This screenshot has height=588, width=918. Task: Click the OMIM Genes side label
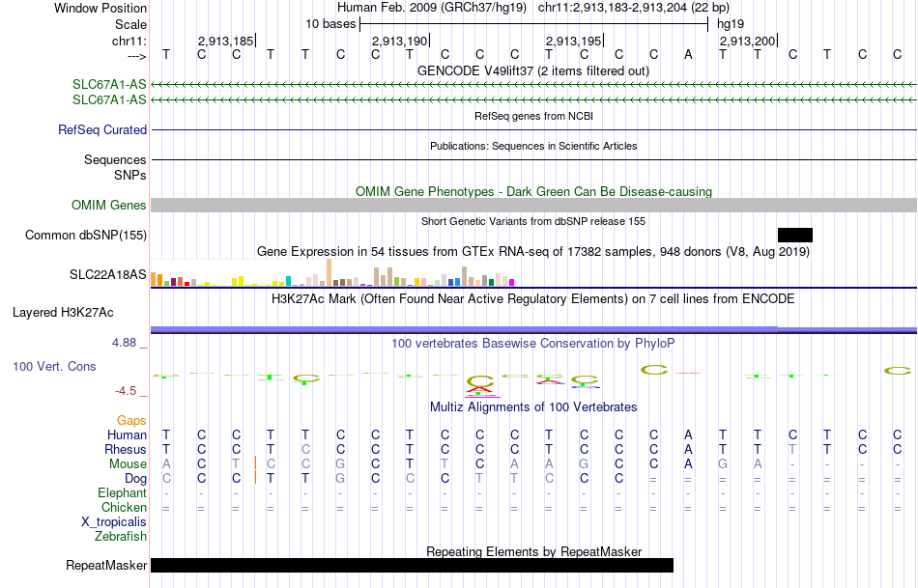[109, 206]
